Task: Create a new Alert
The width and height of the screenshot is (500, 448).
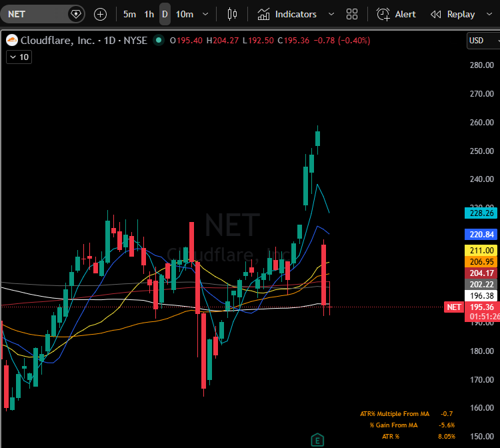Action: pyautogui.click(x=397, y=15)
